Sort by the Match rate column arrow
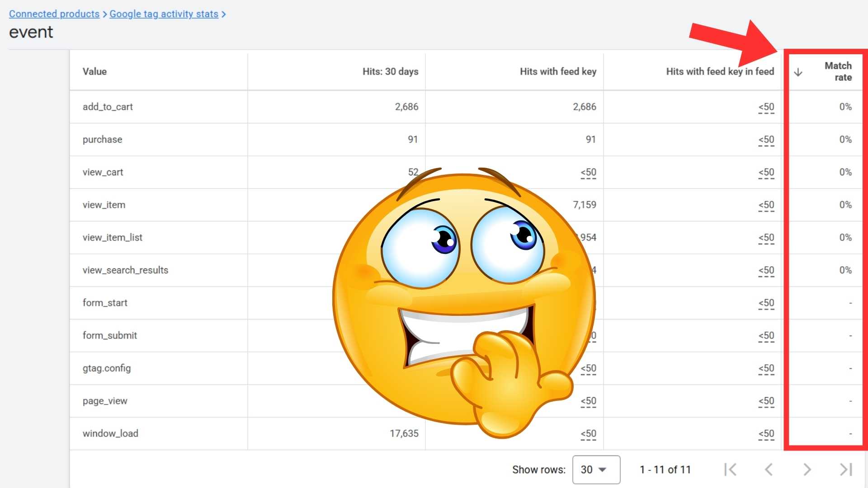The width and height of the screenshot is (868, 488). pyautogui.click(x=798, y=72)
